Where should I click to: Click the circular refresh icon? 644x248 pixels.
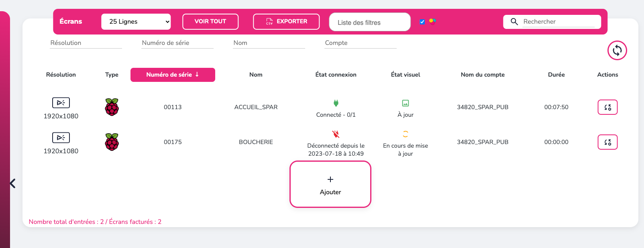point(617,51)
